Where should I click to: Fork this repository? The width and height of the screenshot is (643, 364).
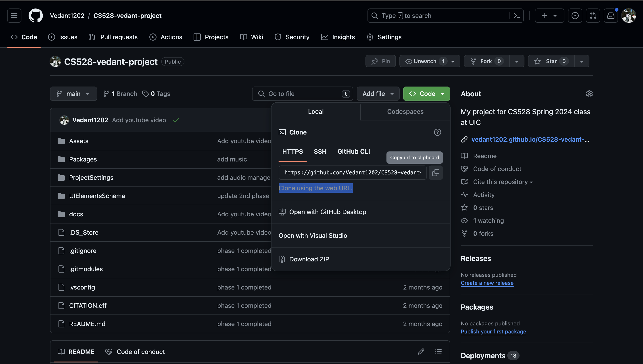[487, 61]
